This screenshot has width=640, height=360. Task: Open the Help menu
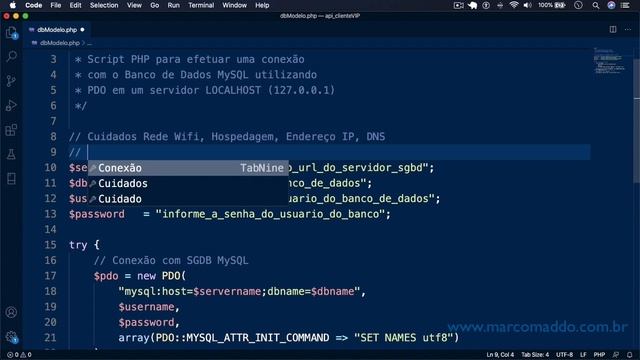[x=262, y=5]
